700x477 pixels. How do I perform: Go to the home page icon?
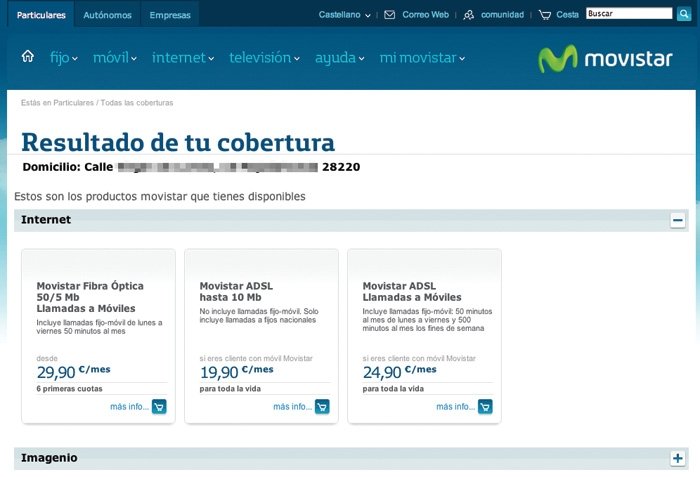28,56
